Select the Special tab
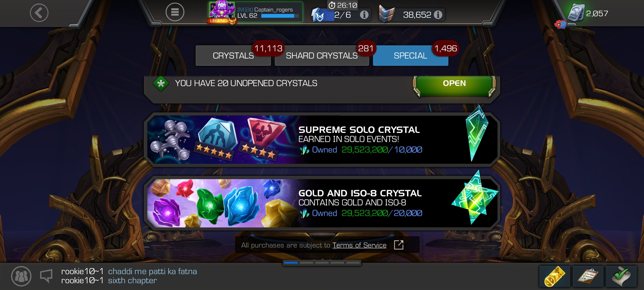The height and width of the screenshot is (290, 644). point(411,56)
